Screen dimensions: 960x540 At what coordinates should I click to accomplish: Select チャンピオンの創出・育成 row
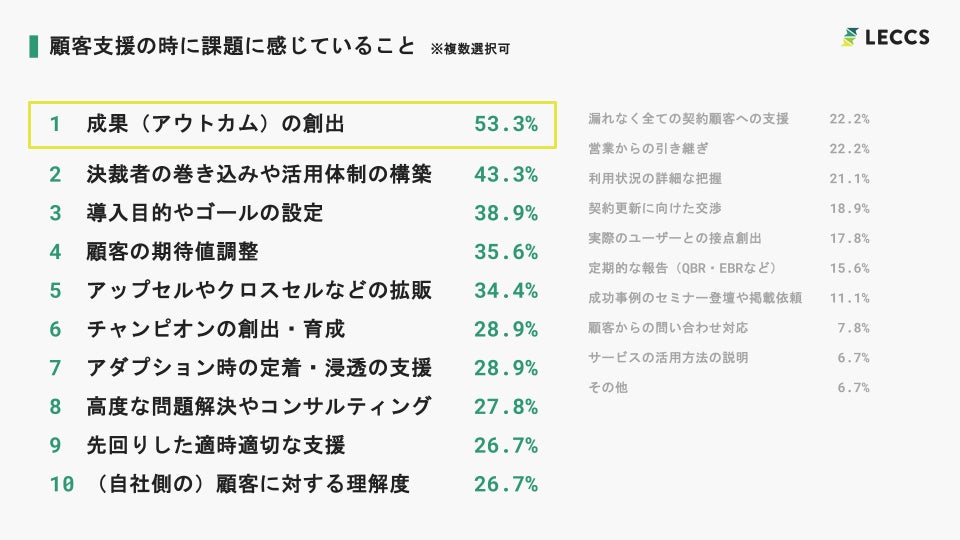[216, 329]
